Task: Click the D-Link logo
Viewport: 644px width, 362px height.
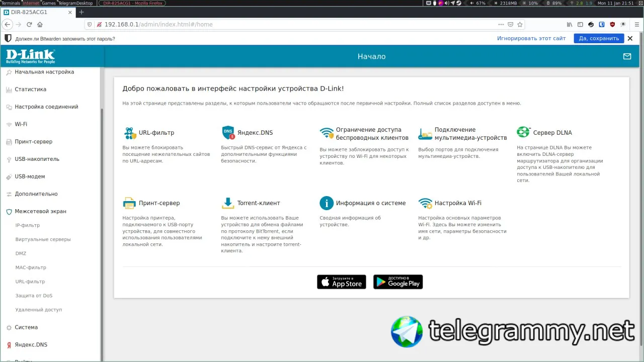Action: (x=30, y=56)
